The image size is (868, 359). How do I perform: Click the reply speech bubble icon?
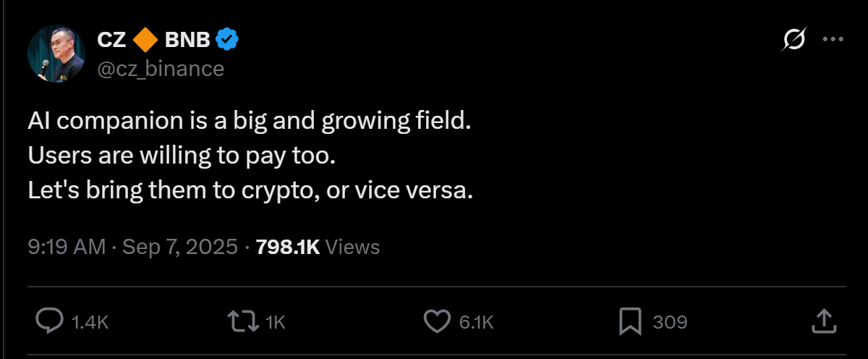[50, 321]
